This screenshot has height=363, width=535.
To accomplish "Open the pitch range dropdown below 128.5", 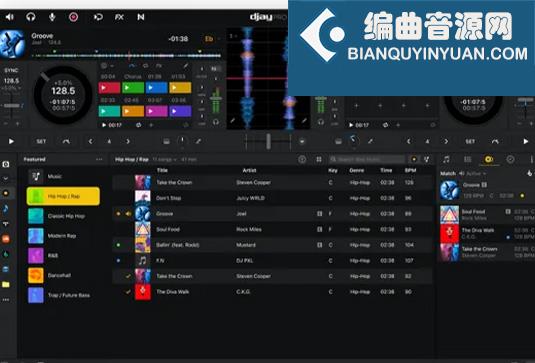I will coord(12,88).
